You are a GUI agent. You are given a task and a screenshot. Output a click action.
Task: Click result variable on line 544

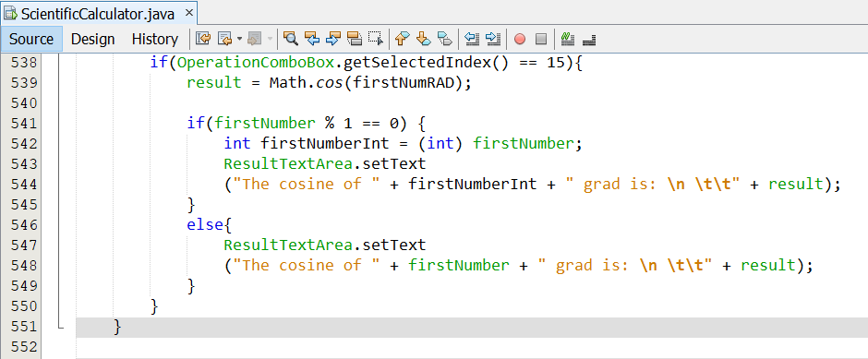click(795, 185)
